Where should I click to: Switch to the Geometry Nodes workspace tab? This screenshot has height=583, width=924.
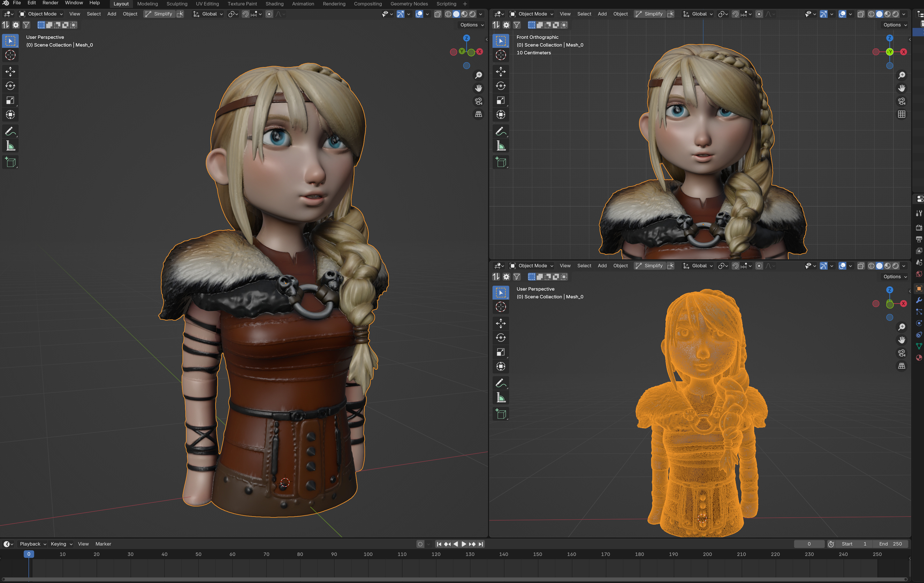[x=409, y=4]
